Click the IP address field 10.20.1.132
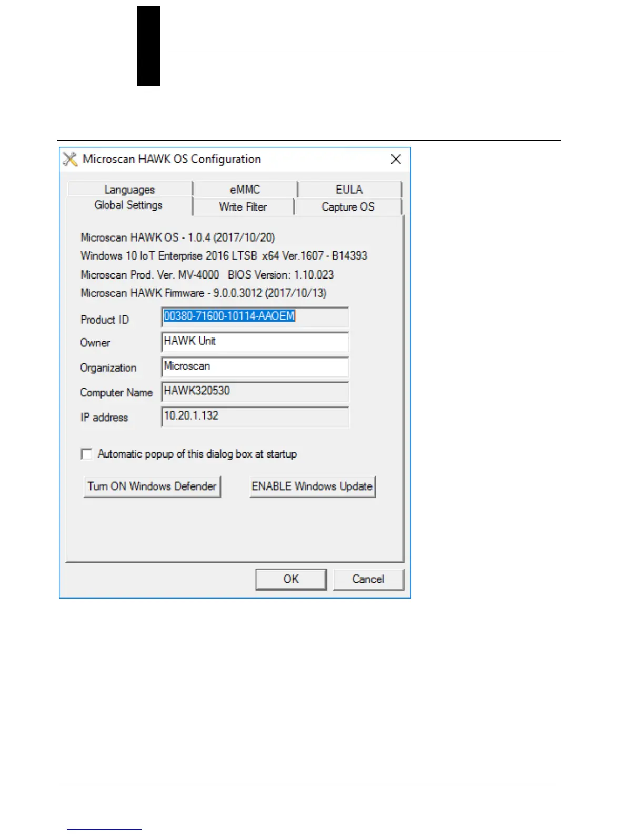The width and height of the screenshot is (644, 834). 255,416
